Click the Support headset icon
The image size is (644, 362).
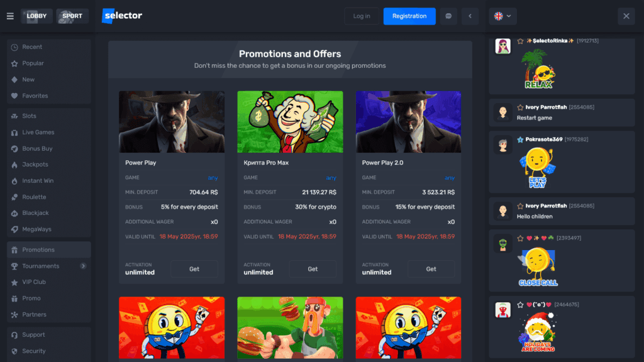pyautogui.click(x=14, y=335)
